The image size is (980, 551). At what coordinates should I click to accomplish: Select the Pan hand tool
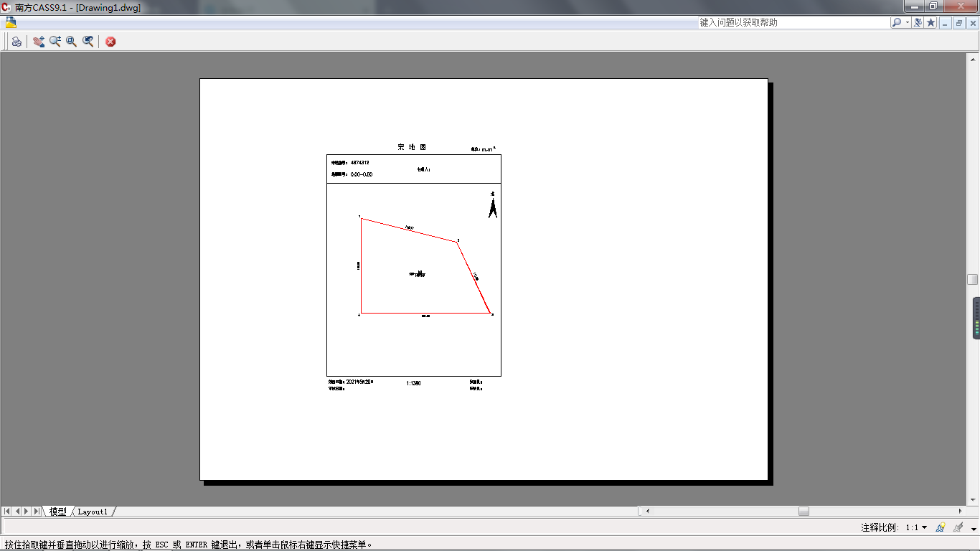click(x=39, y=42)
